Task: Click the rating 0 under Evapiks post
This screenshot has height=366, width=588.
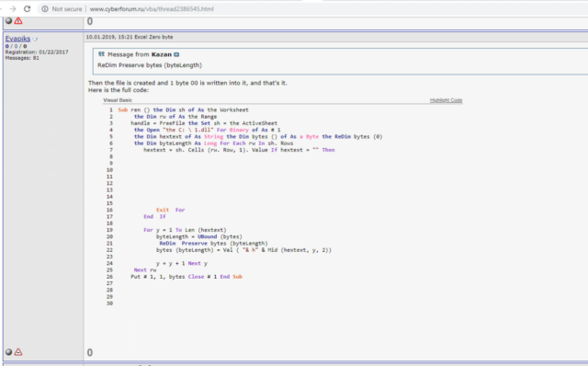Action: pyautogui.click(x=90, y=352)
